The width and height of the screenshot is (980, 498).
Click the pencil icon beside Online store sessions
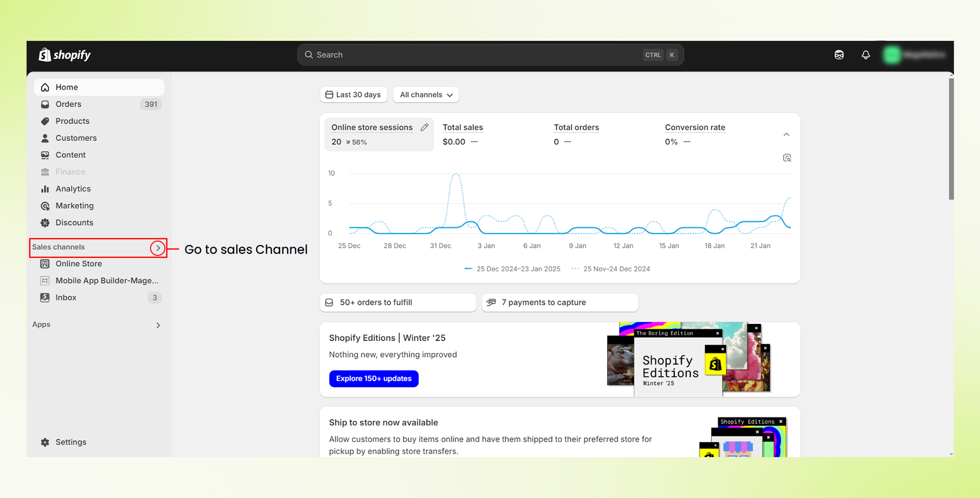[424, 127]
